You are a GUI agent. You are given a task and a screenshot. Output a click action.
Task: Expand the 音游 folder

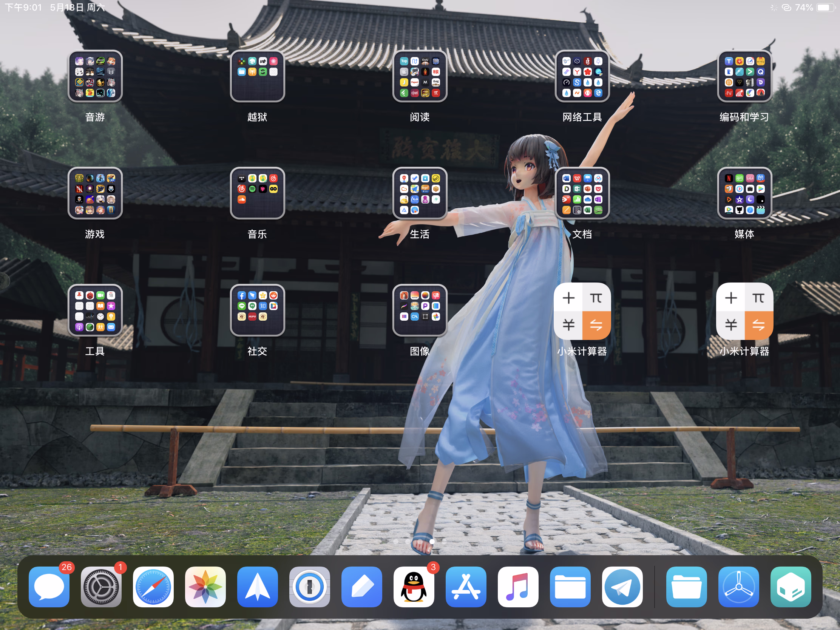pos(95,76)
